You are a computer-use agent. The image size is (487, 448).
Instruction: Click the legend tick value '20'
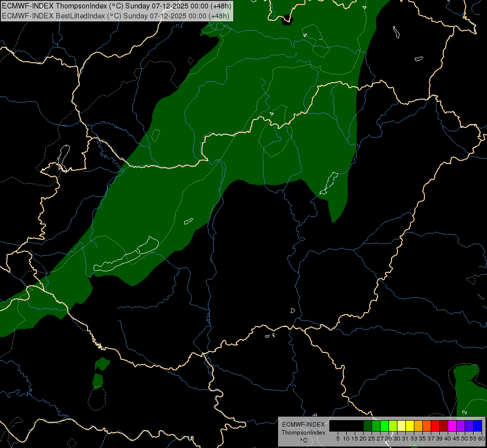(363, 439)
